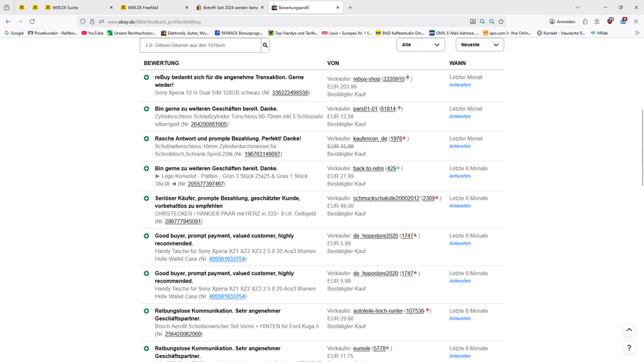Bookmark this page with the star icon
The width and height of the screenshot is (644, 362).
[x=501, y=21]
